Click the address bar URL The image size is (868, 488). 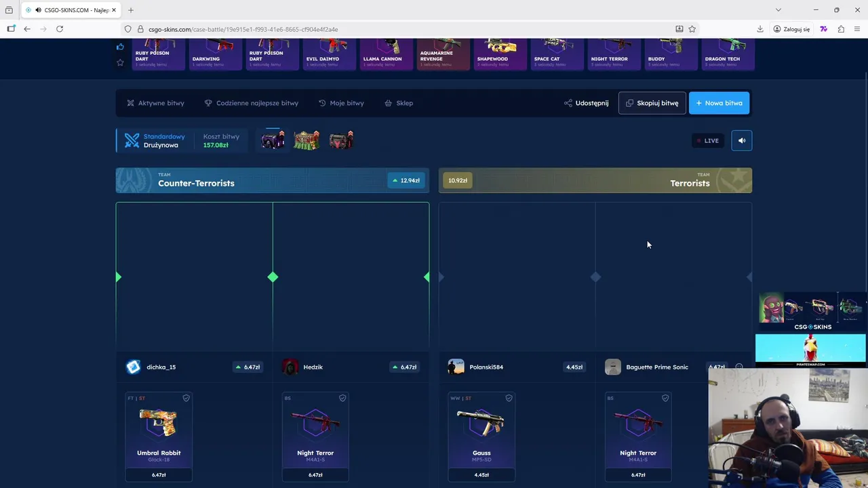pyautogui.click(x=243, y=29)
